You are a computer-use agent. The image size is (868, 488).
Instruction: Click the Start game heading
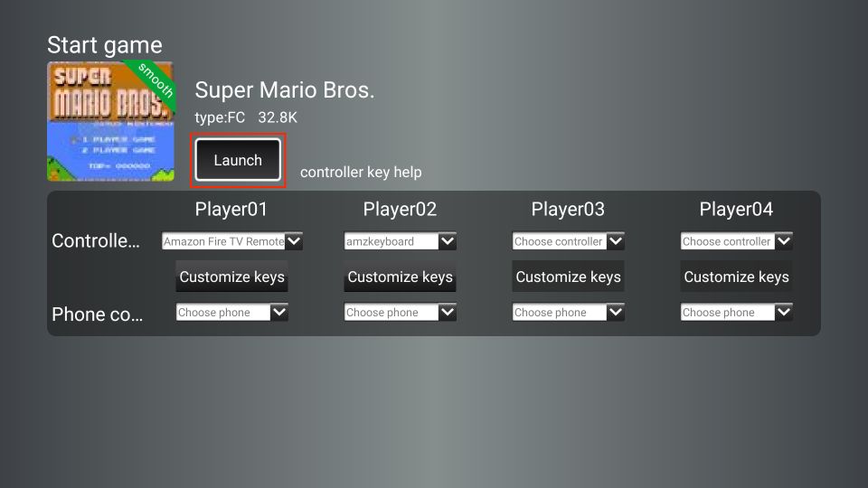coord(105,45)
